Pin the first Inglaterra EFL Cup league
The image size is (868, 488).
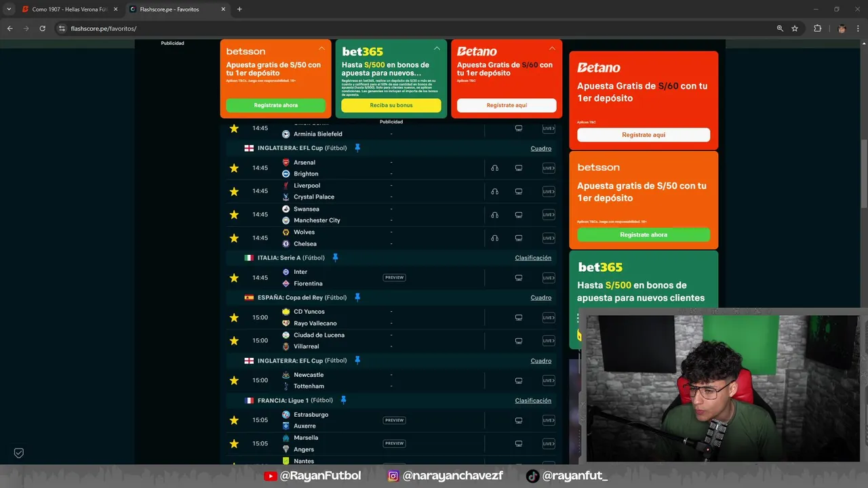(357, 148)
